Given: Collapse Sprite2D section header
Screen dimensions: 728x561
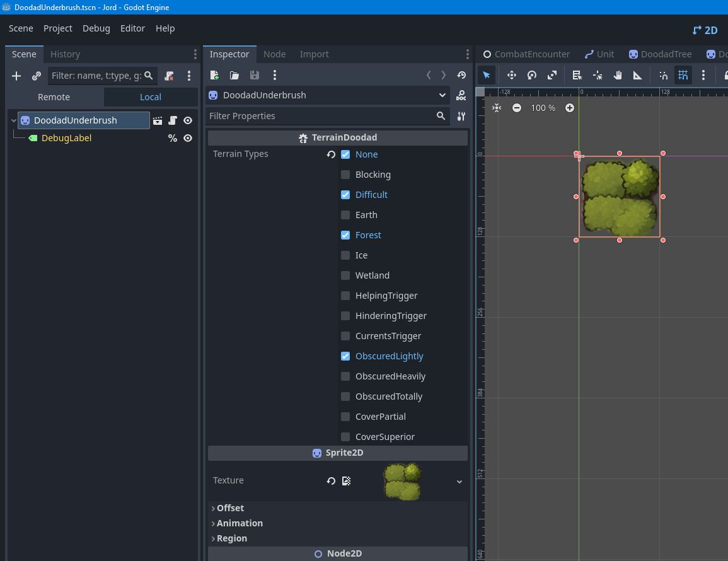Looking at the screenshot, I should coord(338,453).
